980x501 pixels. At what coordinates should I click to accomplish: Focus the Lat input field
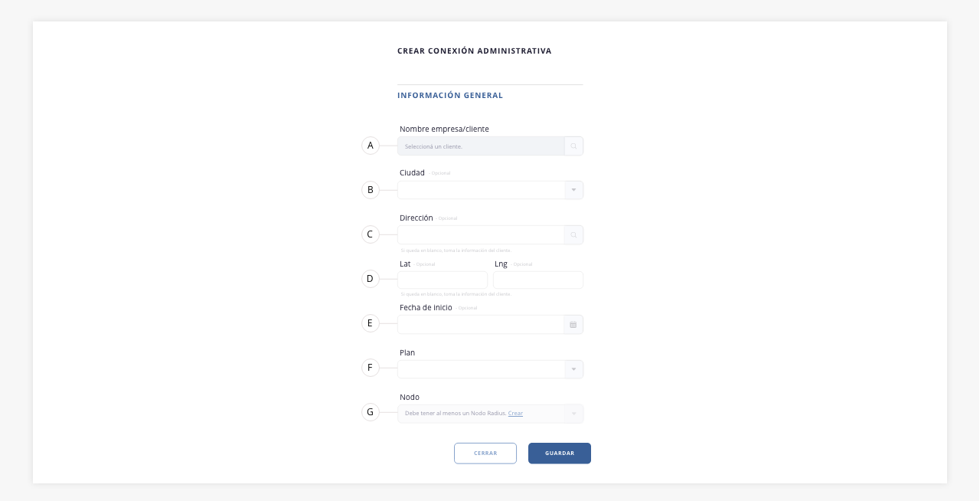click(443, 280)
